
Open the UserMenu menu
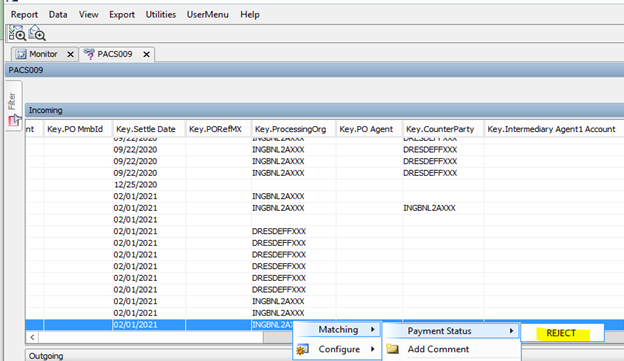point(208,15)
